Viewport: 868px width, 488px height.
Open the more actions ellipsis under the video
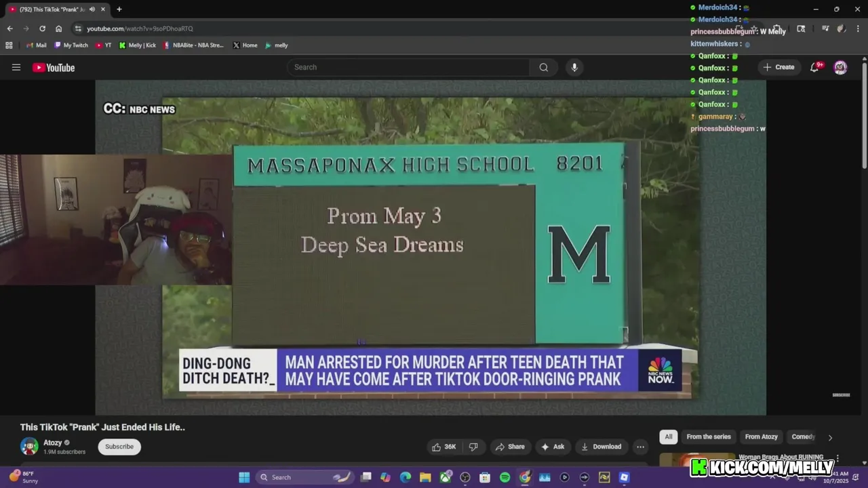pyautogui.click(x=640, y=447)
